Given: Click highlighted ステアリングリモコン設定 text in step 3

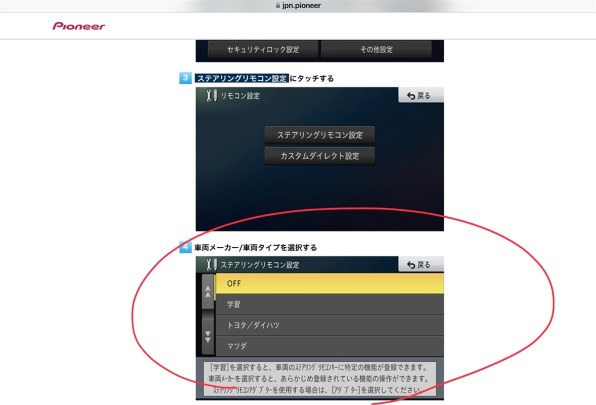Looking at the screenshot, I should (242, 78).
